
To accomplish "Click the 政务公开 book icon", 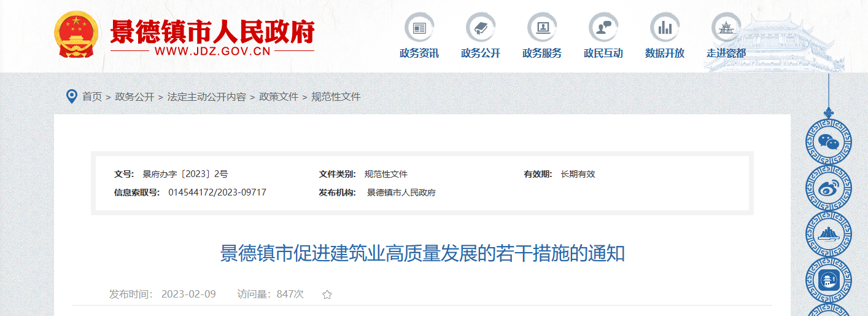I will (481, 28).
